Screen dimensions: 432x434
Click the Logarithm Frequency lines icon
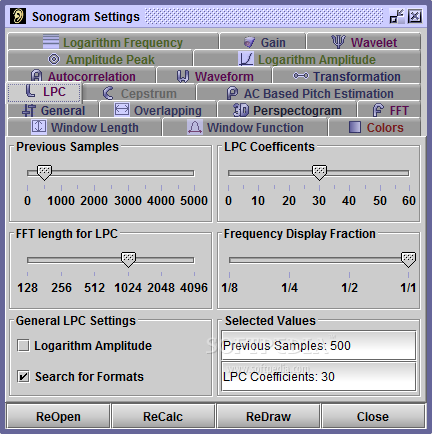(x=51, y=41)
